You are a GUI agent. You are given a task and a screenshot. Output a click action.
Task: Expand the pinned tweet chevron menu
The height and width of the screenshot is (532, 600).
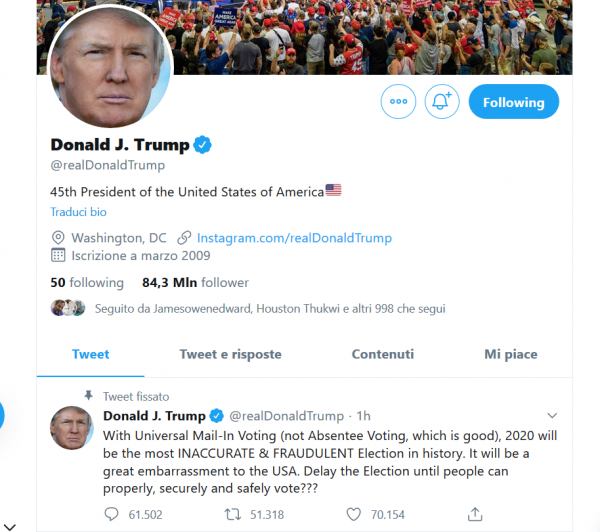tap(552, 415)
